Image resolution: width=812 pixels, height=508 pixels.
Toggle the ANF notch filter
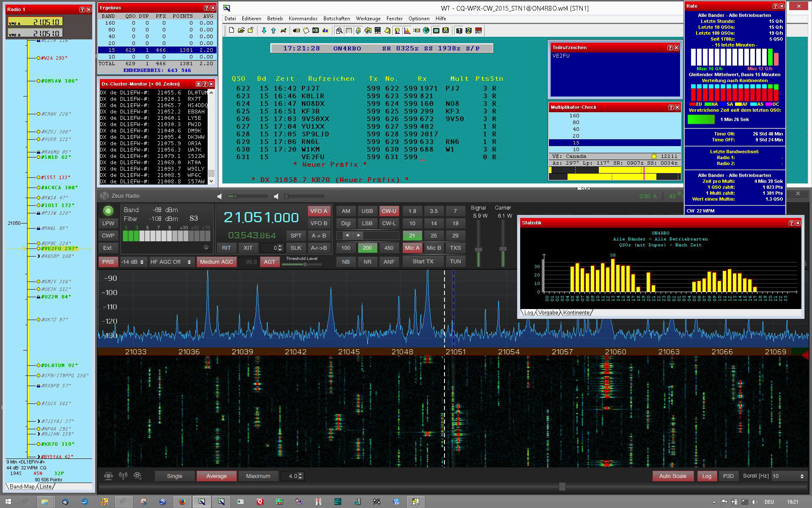point(389,262)
